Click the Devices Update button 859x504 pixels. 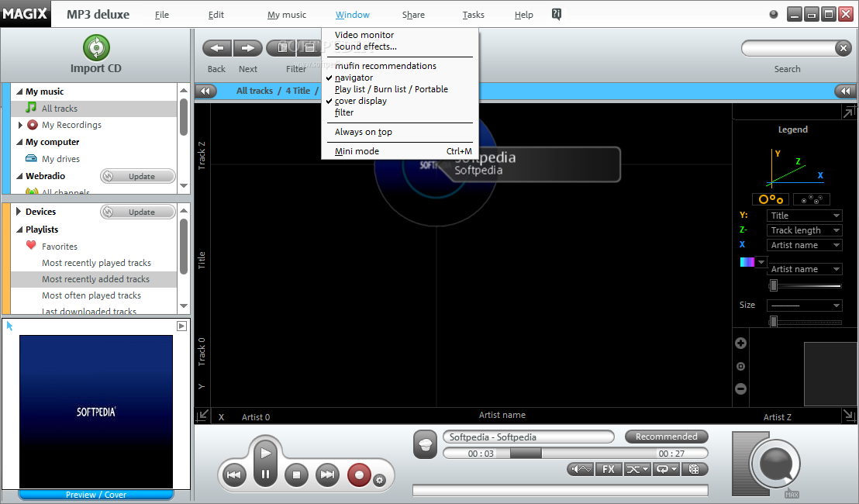137,212
